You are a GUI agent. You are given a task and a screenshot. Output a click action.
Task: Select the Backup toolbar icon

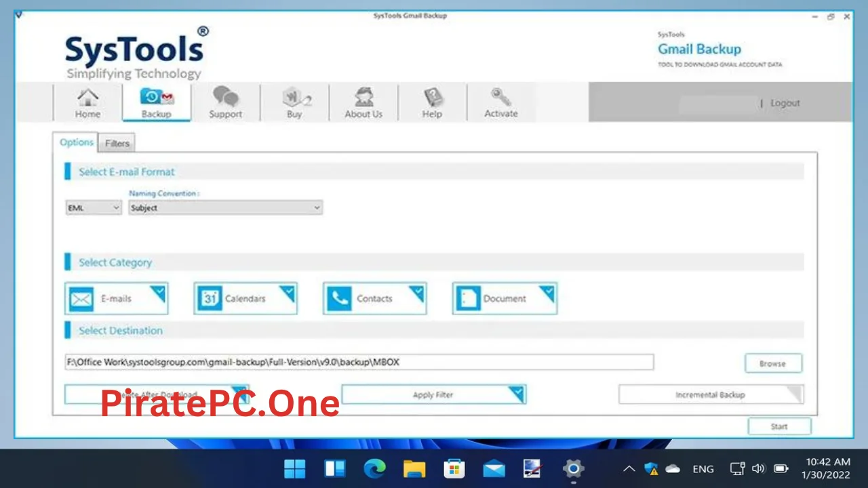click(157, 103)
